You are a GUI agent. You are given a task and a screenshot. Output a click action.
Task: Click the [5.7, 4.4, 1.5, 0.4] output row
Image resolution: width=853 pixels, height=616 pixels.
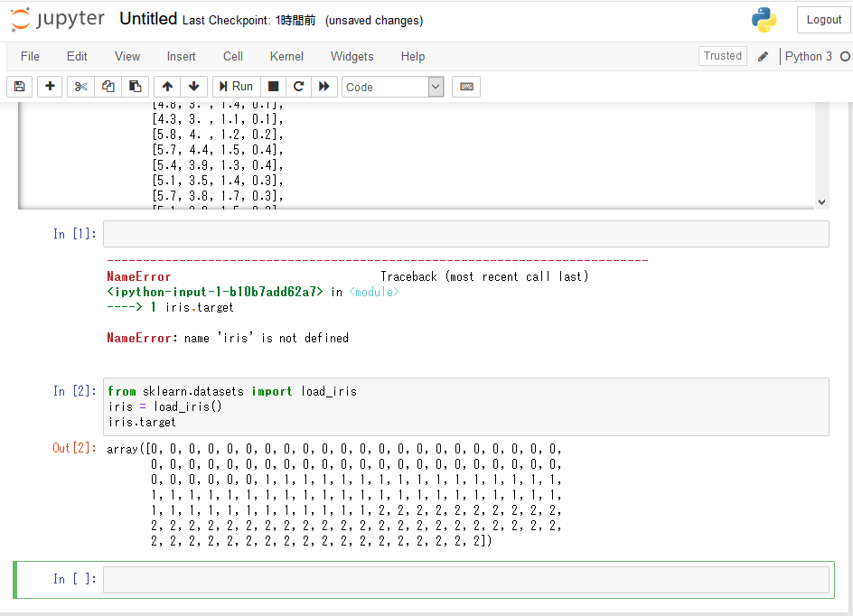tap(218, 150)
